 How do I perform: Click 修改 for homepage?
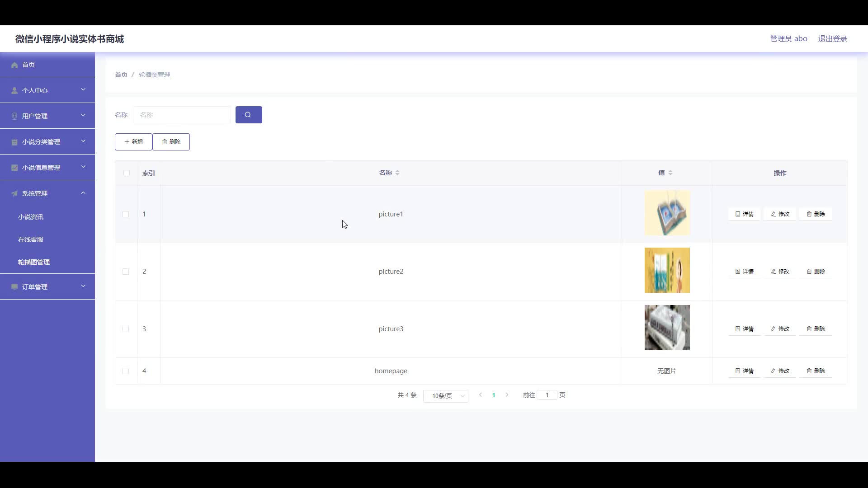pos(780,371)
